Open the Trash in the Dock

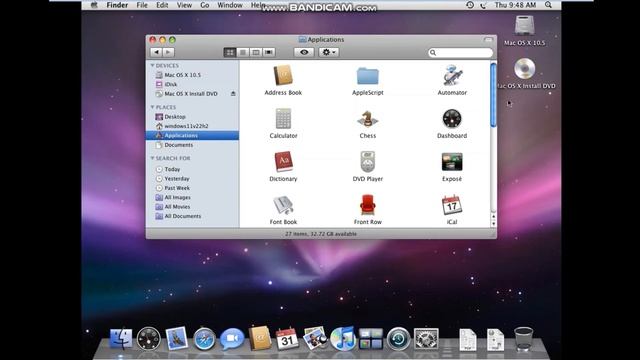(x=523, y=339)
